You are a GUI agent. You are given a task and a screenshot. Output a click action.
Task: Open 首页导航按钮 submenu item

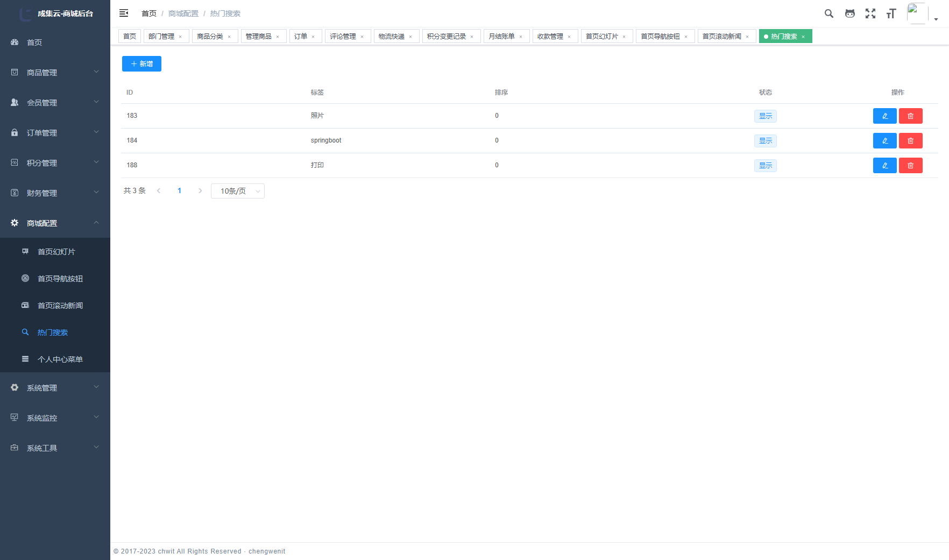click(x=55, y=278)
